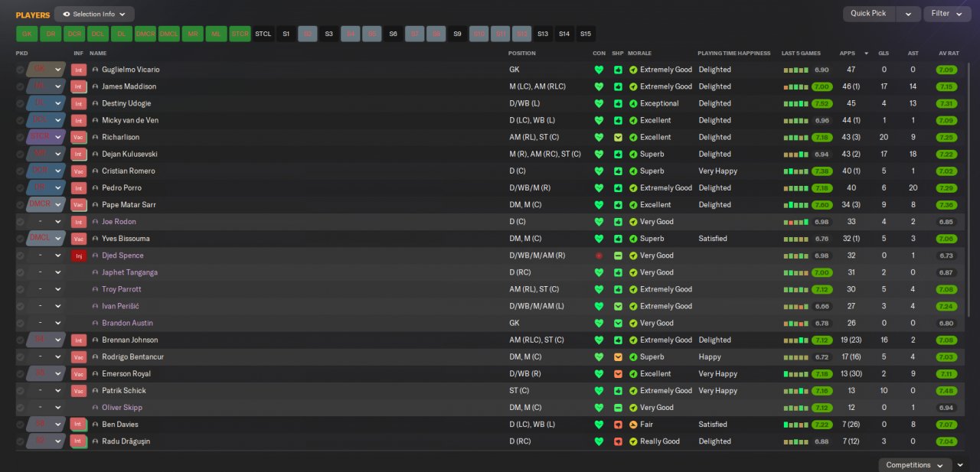Open the position selector dropdown for Richarlison
980x472 pixels.
[57, 137]
